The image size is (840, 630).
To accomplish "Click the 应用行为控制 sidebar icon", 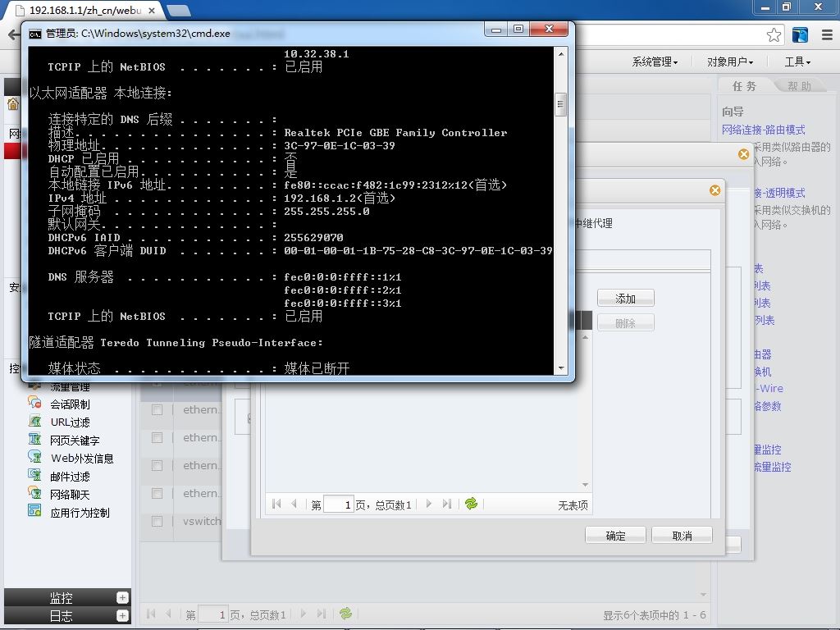I will tap(34, 512).
